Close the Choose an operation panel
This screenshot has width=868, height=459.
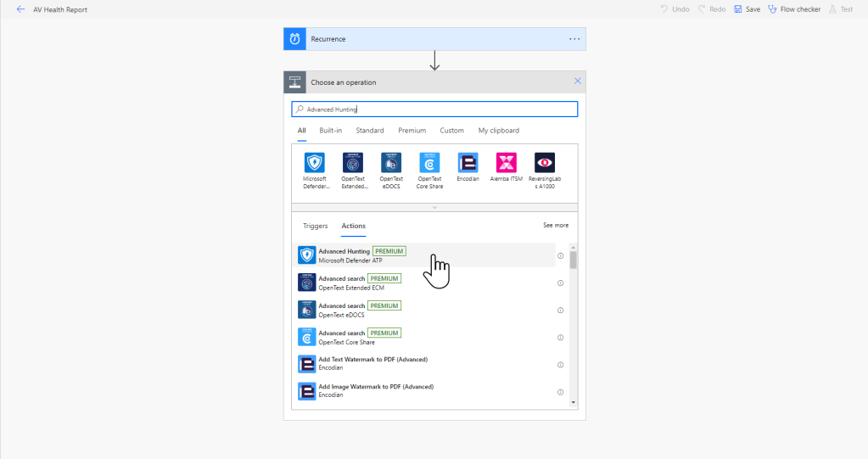[578, 81]
